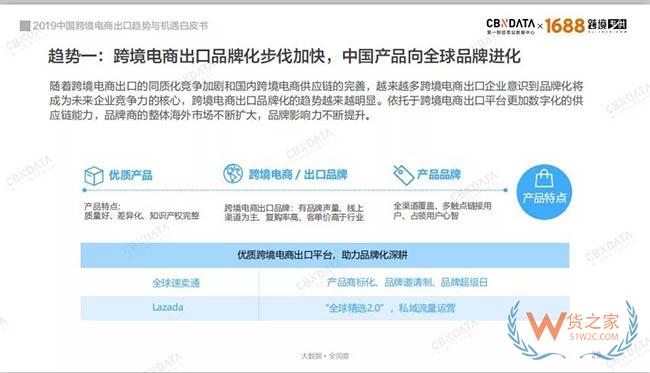Click the footer text 大数据·全洞察

point(325,356)
